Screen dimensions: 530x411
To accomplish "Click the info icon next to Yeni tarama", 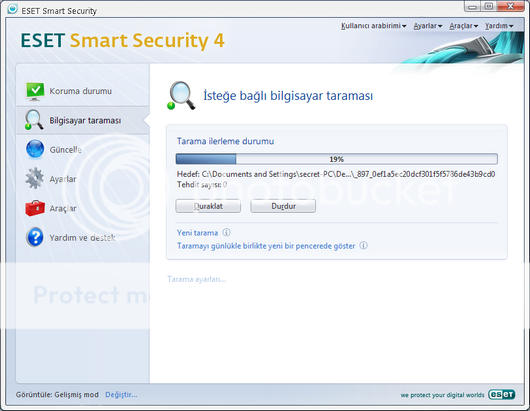I will pyautogui.click(x=226, y=233).
